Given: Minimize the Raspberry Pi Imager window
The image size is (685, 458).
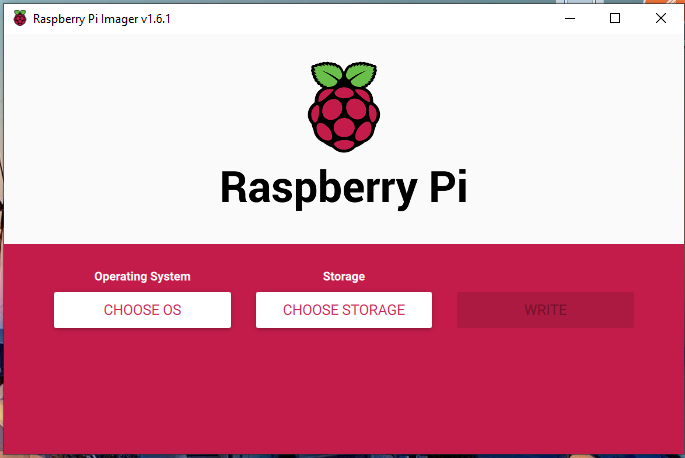Looking at the screenshot, I should coord(570,18).
